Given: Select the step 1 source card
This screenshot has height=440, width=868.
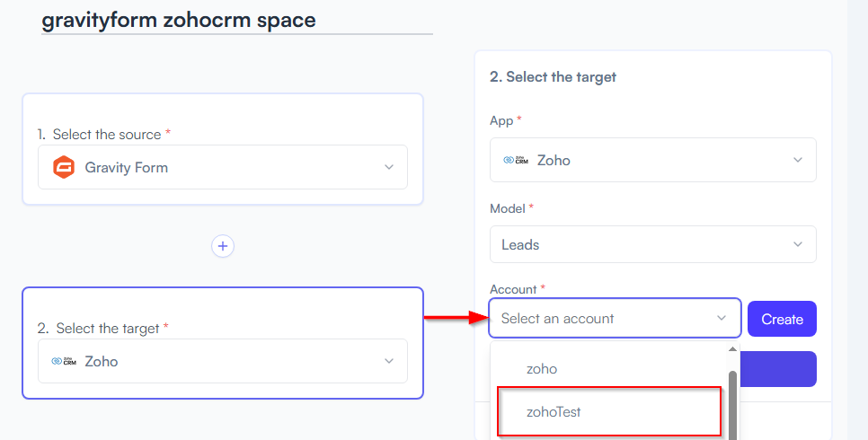Looking at the screenshot, I should click(223, 149).
